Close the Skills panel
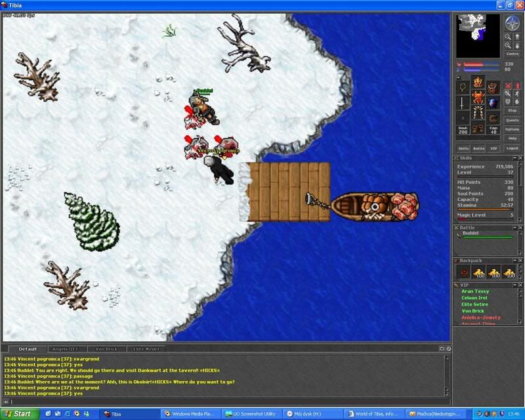The height and width of the screenshot is (420, 525). click(520, 157)
